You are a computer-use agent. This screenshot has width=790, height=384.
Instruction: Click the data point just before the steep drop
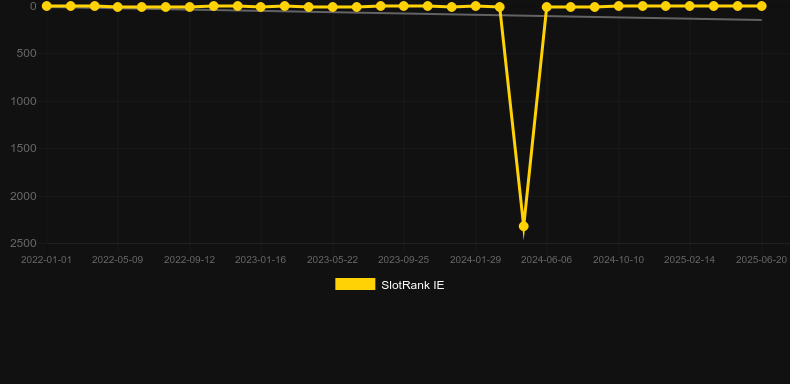point(500,7)
